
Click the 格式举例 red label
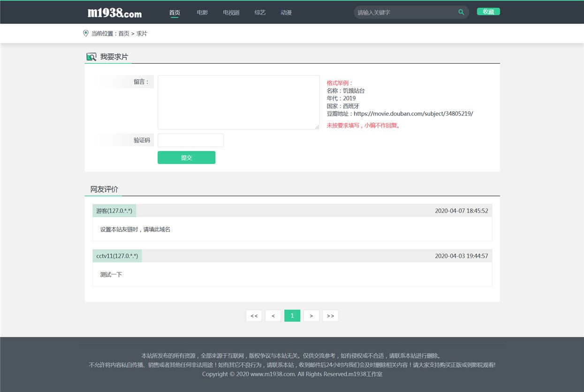[340, 83]
